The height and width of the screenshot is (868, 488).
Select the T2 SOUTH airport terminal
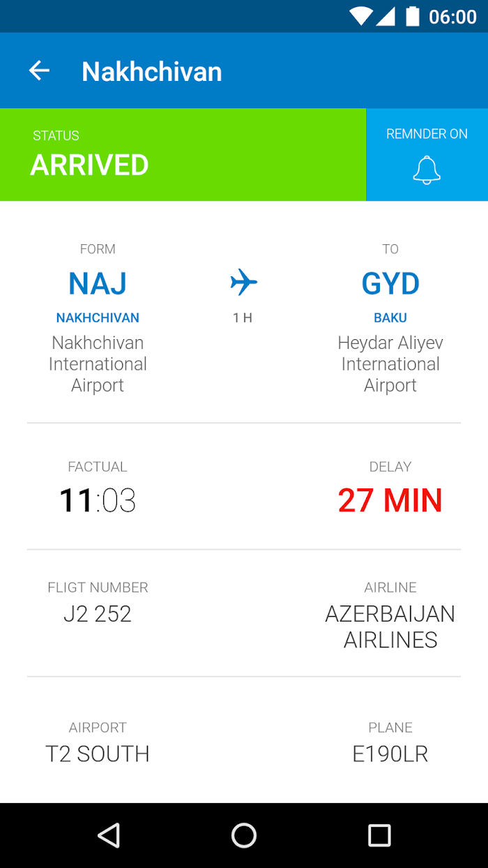(98, 754)
